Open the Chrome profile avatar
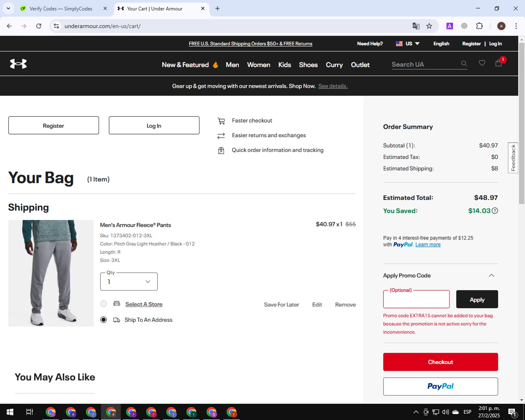 [501, 26]
